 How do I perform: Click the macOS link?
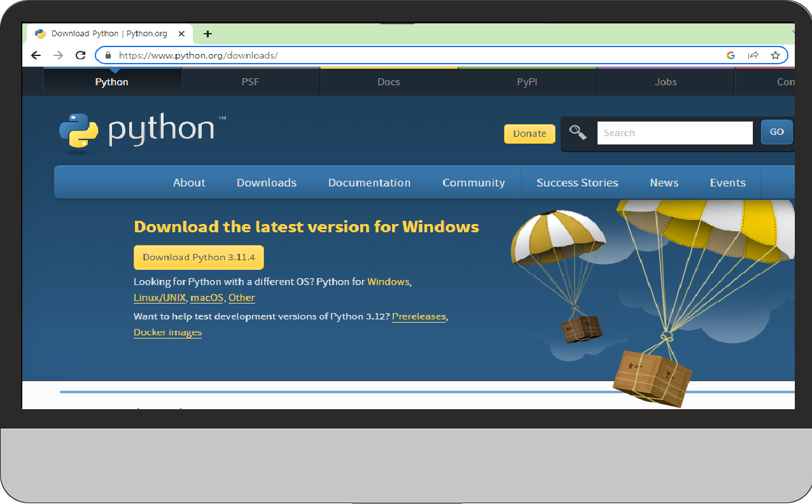click(207, 298)
